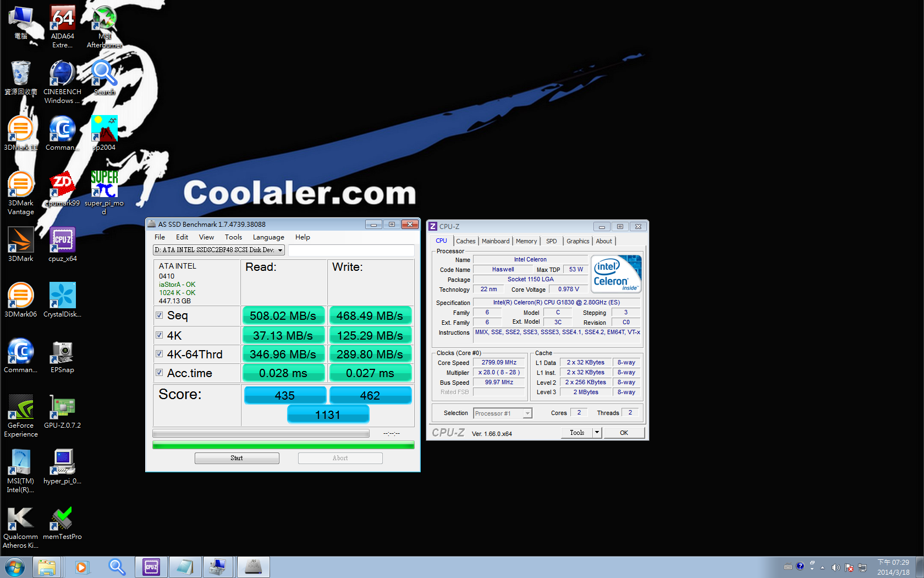Open the Language menu in AS SSD
Screen dimensions: 924x578
268,237
